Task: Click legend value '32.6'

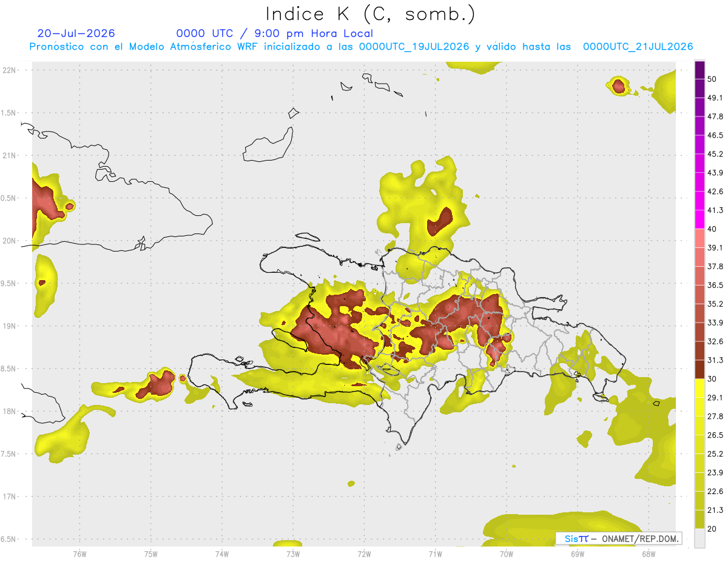Action: coord(715,341)
